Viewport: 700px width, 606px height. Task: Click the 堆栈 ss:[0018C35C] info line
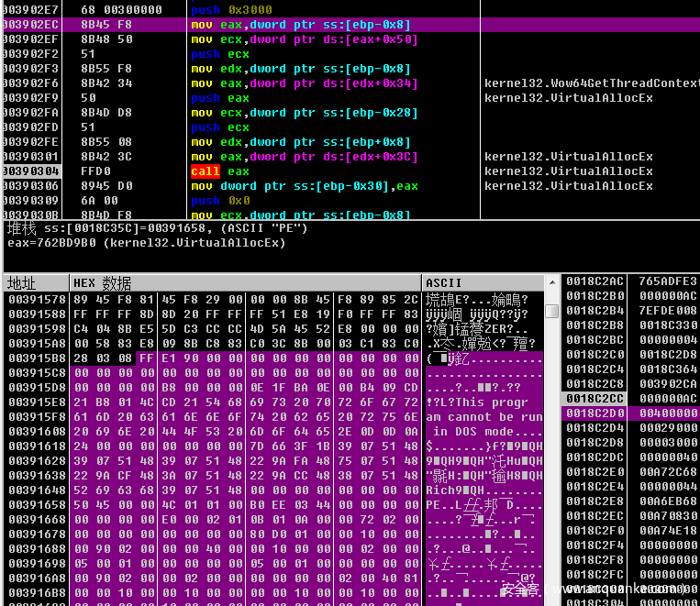click(x=156, y=228)
